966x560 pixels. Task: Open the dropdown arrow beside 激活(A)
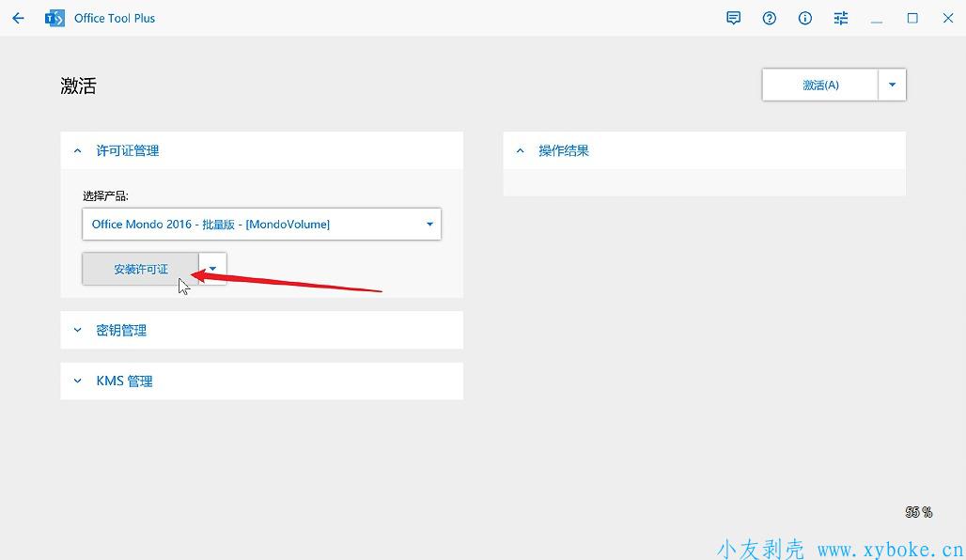(892, 85)
